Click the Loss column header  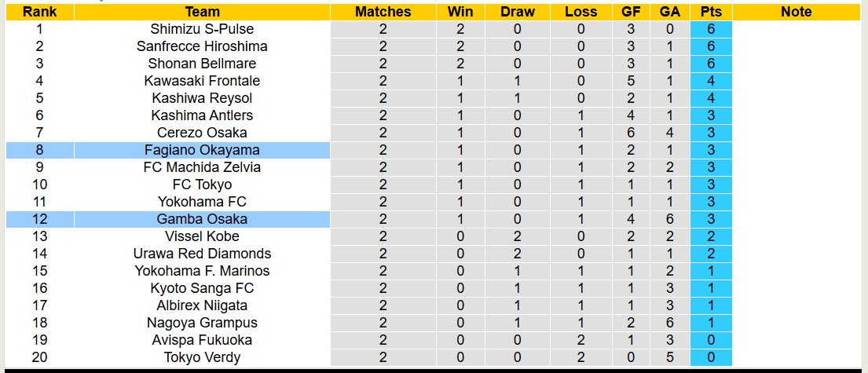coord(580,12)
